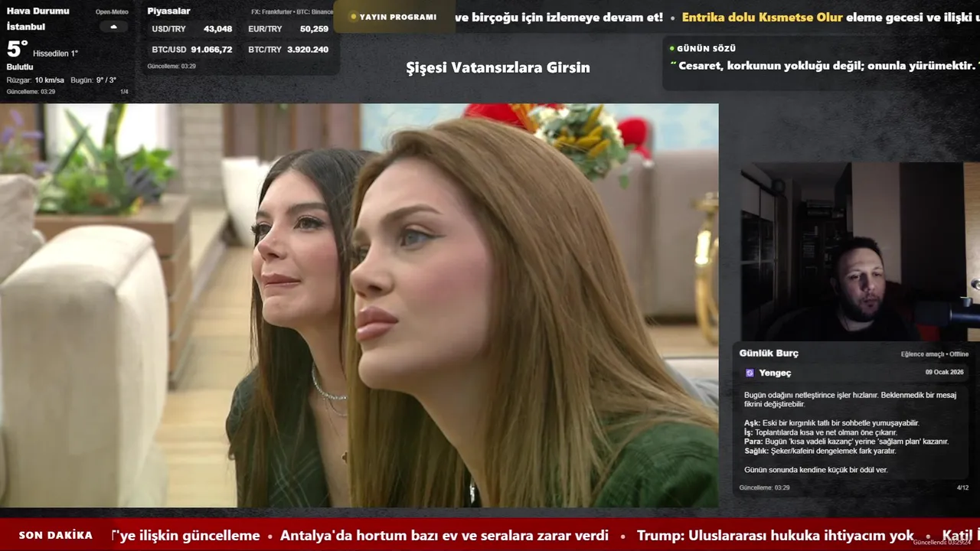Click the Hava Durumu widget title
This screenshot has height=551, width=980.
tap(38, 11)
